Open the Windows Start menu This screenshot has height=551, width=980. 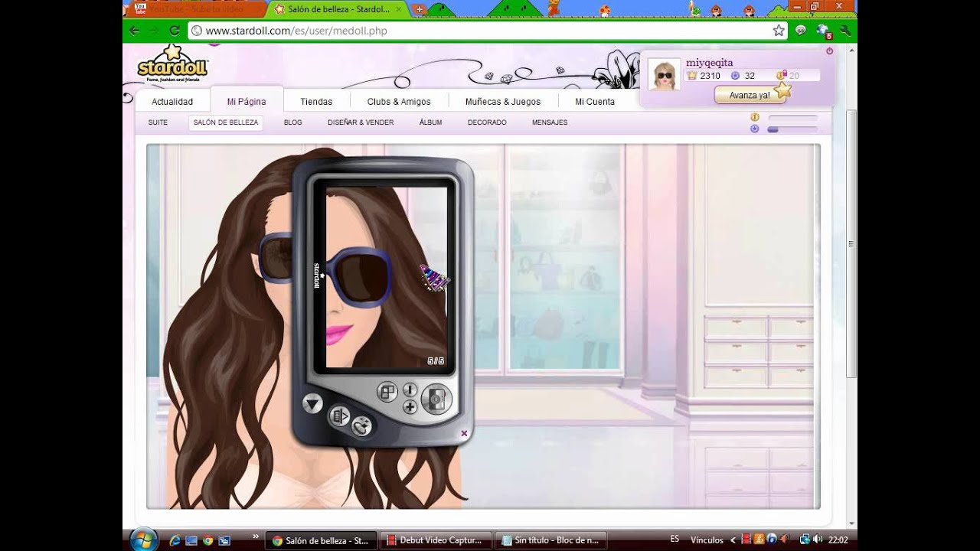pos(143,540)
